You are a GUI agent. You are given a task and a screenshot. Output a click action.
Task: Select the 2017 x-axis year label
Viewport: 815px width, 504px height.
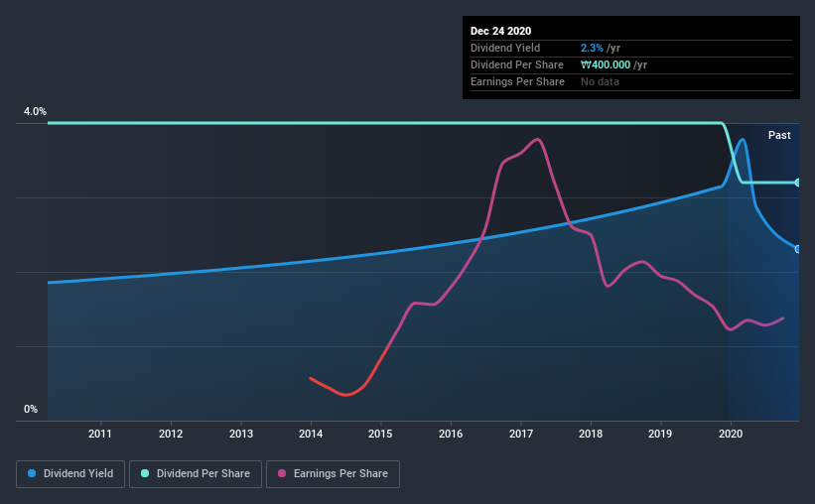pos(521,434)
